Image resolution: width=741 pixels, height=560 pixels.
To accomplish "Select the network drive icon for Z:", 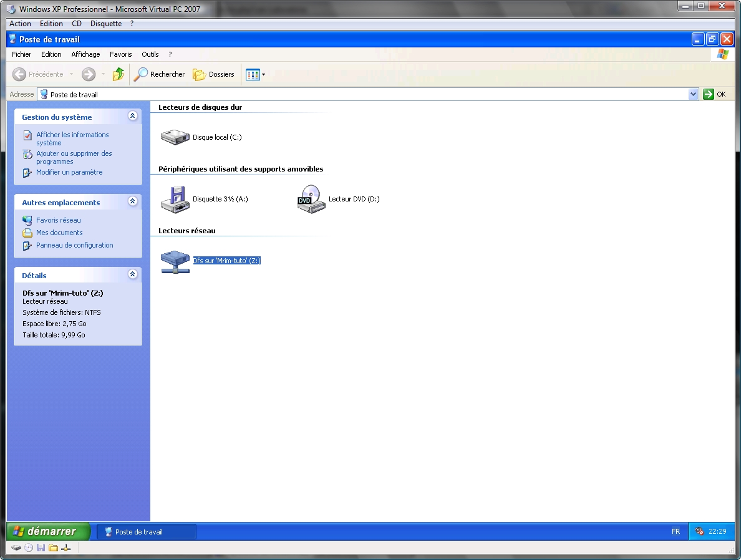I will tap(175, 261).
